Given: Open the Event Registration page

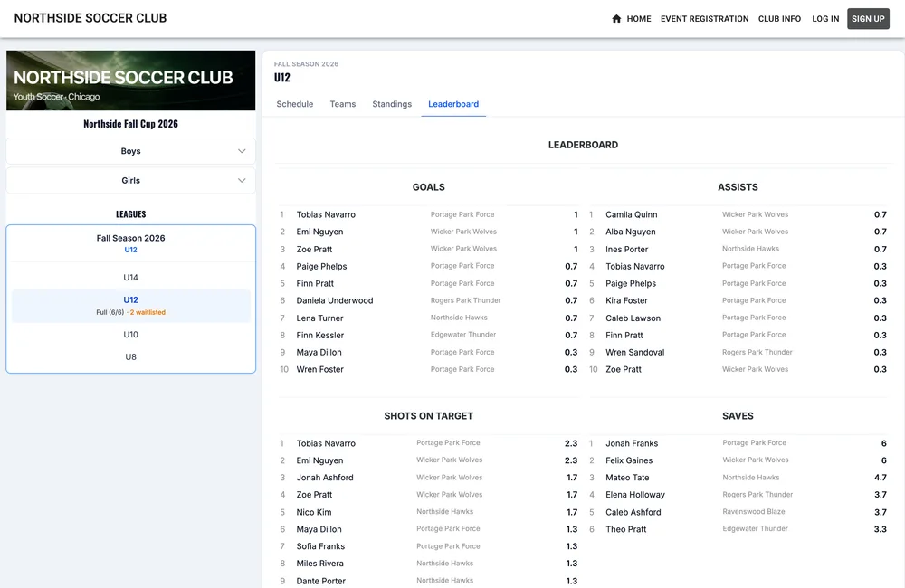Looking at the screenshot, I should click(x=704, y=18).
